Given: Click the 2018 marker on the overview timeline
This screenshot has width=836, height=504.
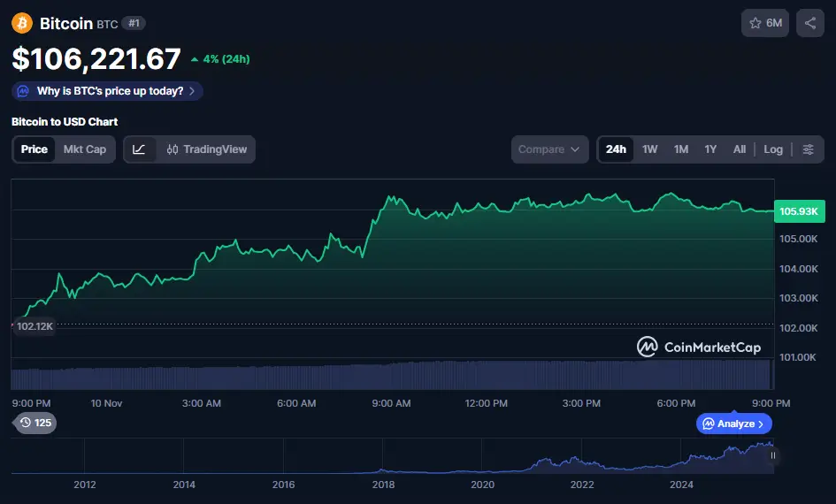Looking at the screenshot, I should coord(383,485).
